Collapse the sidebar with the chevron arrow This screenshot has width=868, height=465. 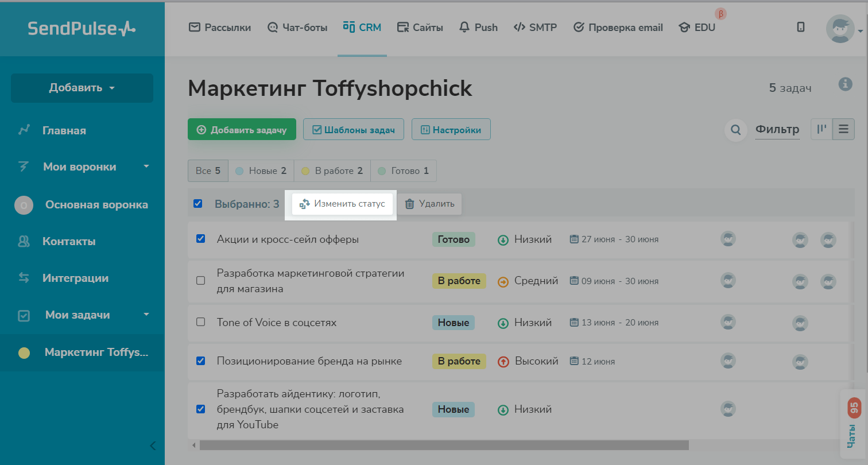pyautogui.click(x=153, y=445)
